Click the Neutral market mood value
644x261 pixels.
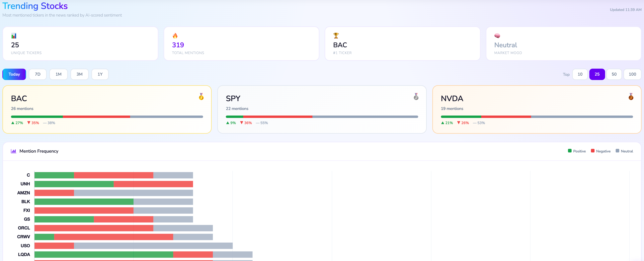click(x=506, y=45)
